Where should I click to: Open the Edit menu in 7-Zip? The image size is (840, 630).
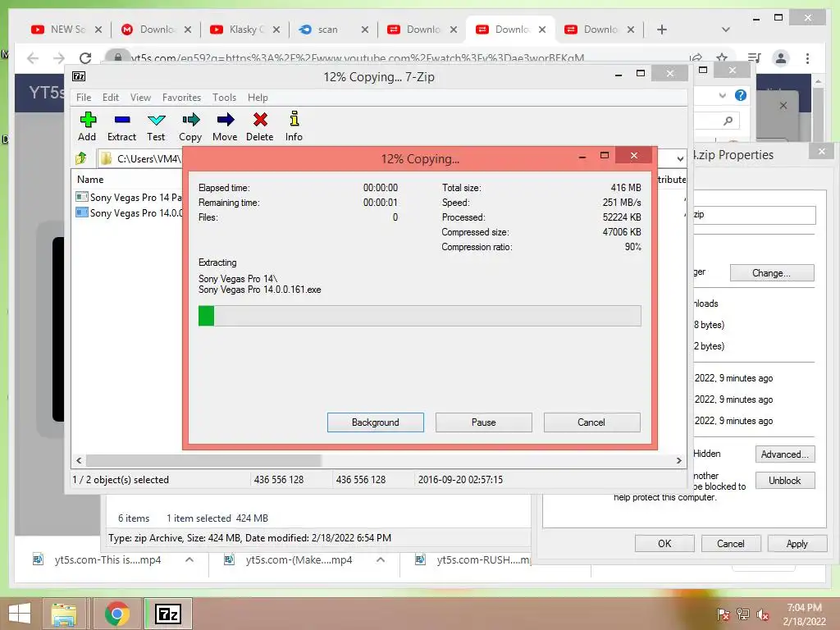tap(111, 98)
